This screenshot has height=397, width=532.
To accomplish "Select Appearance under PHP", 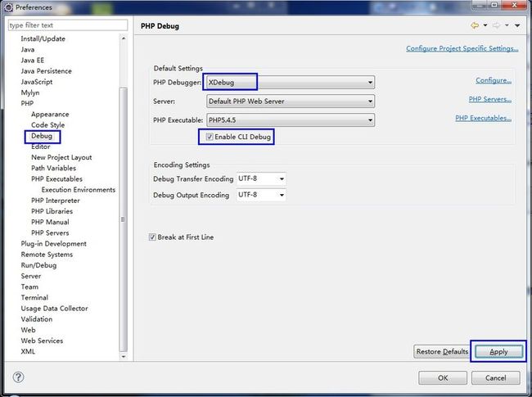I will (x=50, y=114).
